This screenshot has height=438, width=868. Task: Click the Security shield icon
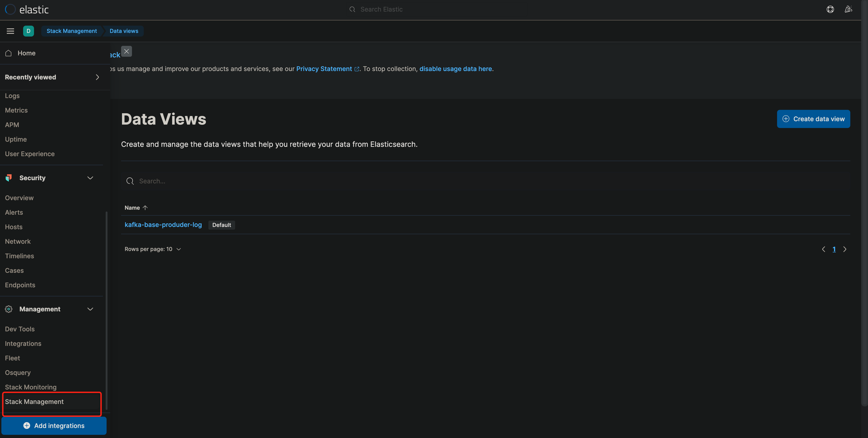(x=9, y=178)
